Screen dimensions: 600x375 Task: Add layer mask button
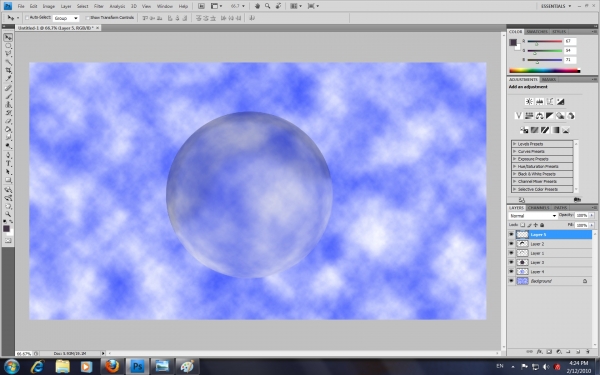click(549, 351)
